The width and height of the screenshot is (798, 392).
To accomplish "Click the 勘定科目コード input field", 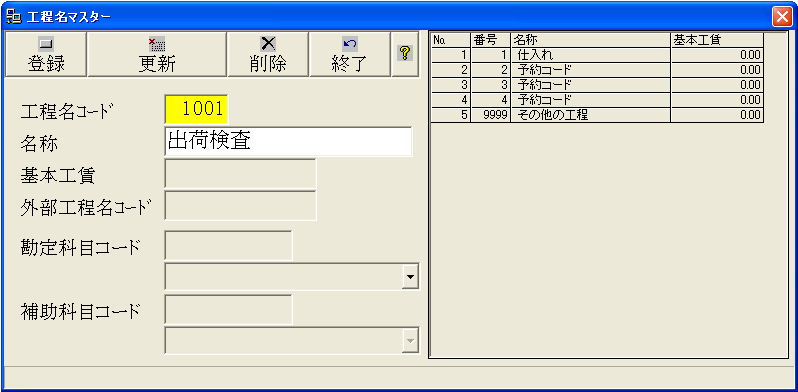I will (x=229, y=245).
